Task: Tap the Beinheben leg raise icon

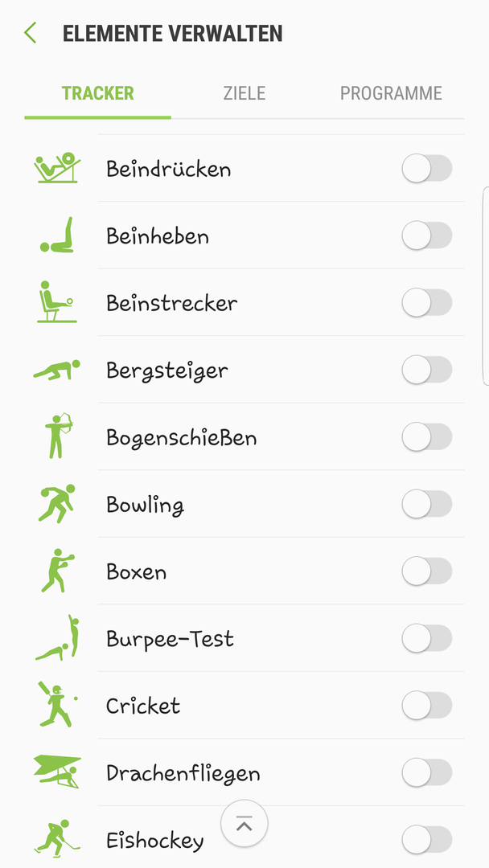Action: (56, 235)
